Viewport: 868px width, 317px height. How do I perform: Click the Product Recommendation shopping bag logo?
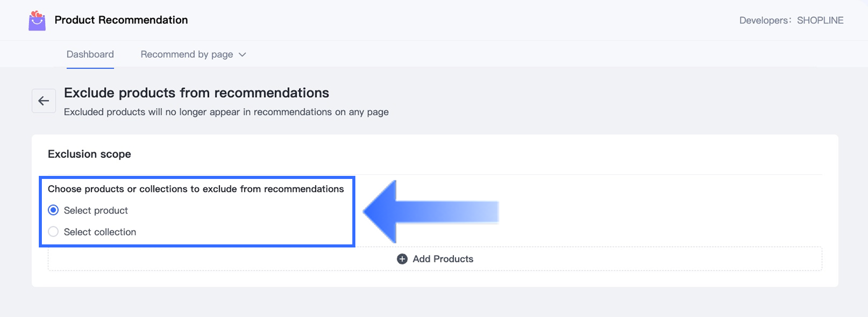click(x=37, y=20)
